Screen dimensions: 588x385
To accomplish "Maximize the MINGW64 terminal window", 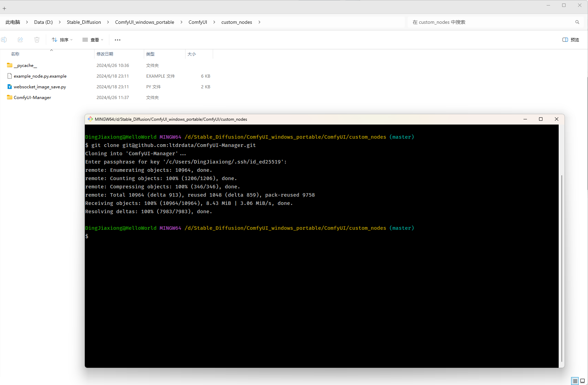I will tap(541, 119).
